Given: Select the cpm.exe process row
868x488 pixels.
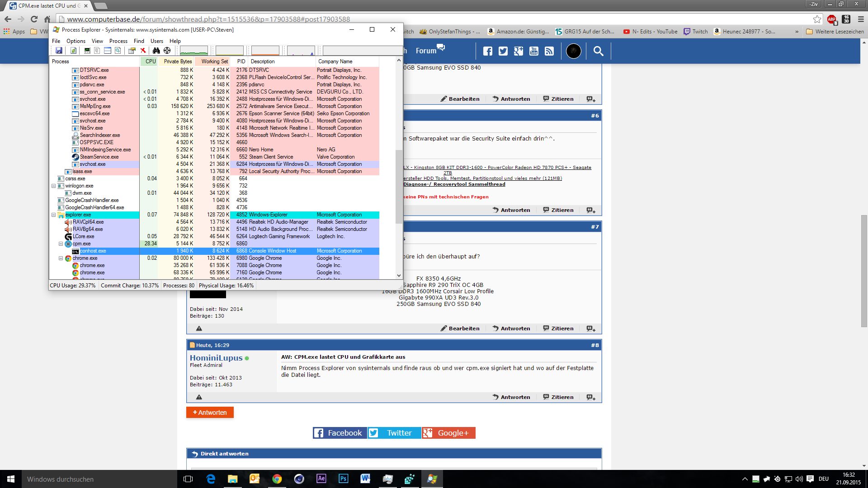Looking at the screenshot, I should point(82,244).
